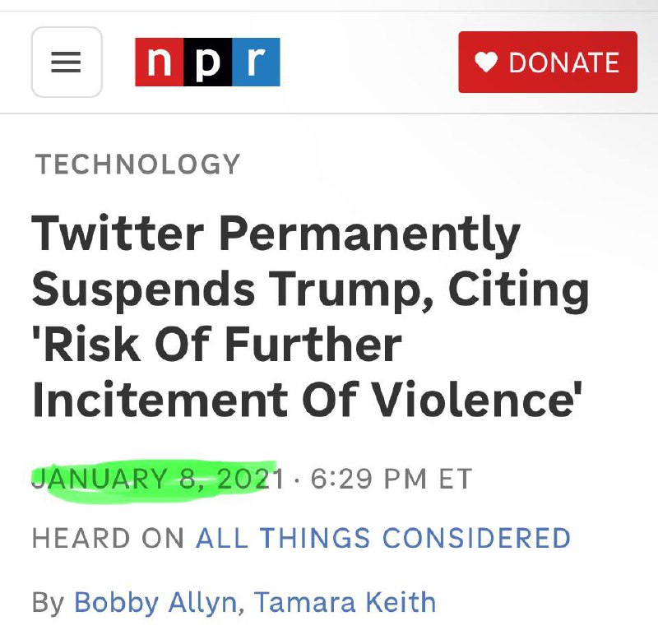Click the 'Risk Of Further' headline line
This screenshot has width=658, height=644.
217,344
